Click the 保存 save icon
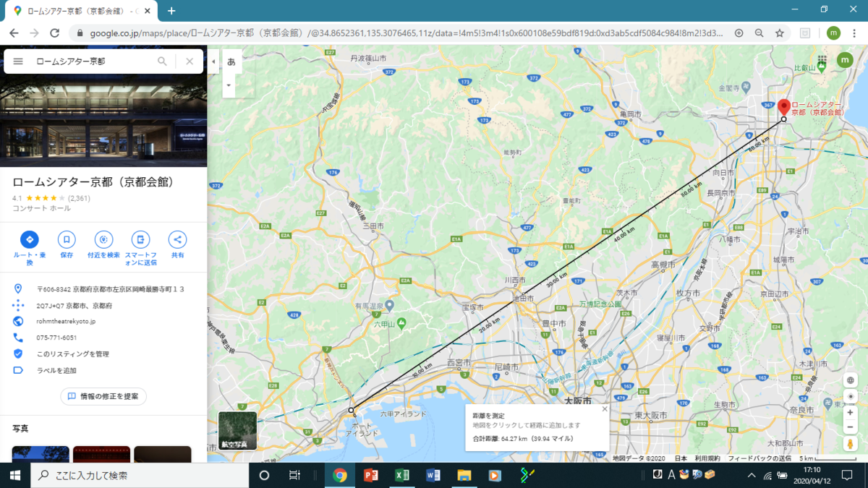This screenshot has width=868, height=488. 67,239
